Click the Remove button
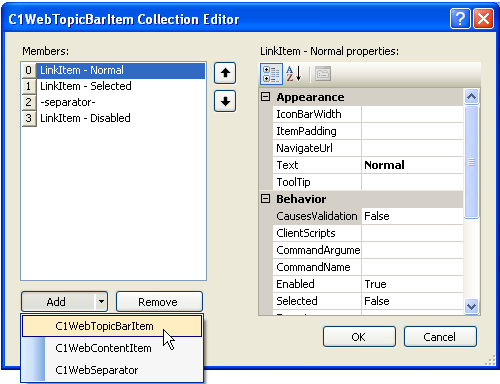The image size is (500, 384). point(159,302)
